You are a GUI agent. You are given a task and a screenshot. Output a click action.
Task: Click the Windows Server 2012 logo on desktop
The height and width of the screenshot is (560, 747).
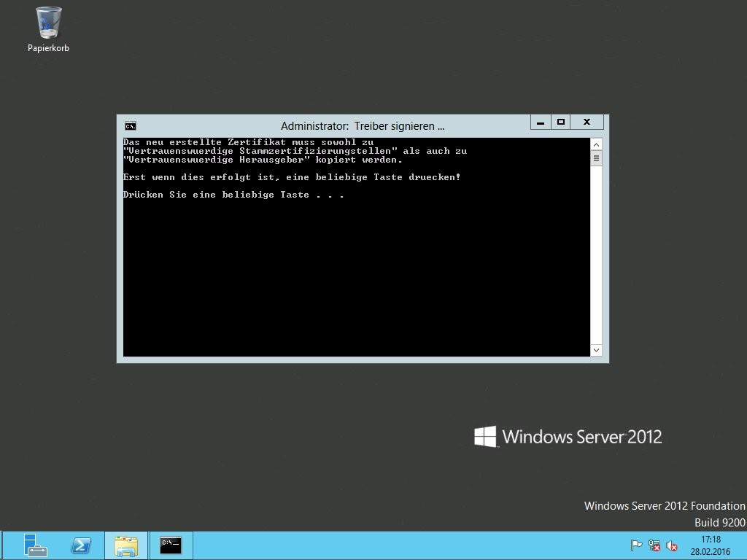coord(568,437)
